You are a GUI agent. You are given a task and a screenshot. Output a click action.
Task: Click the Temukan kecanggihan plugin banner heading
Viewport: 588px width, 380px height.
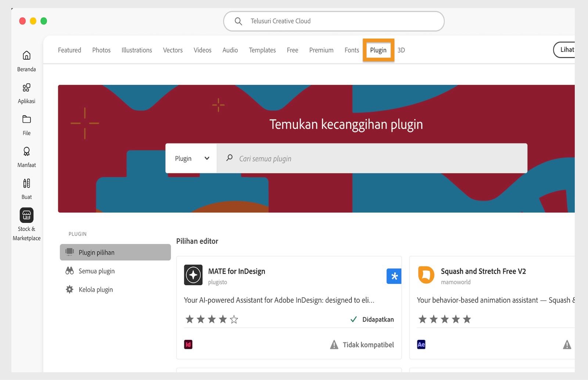coord(346,124)
